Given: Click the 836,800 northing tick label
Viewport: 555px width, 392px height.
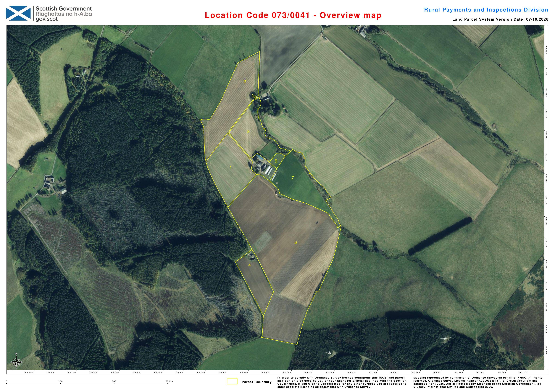Looking at the screenshot, I should pyautogui.click(x=547, y=350).
